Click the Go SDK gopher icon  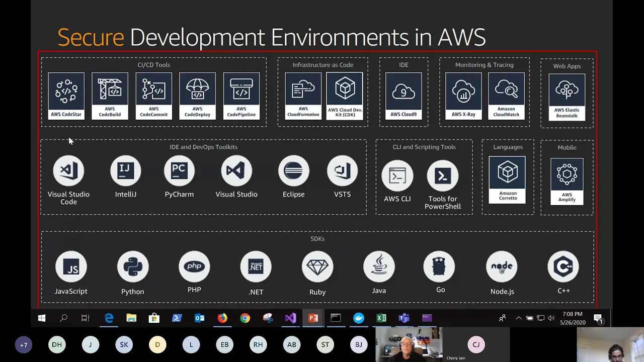click(x=439, y=266)
